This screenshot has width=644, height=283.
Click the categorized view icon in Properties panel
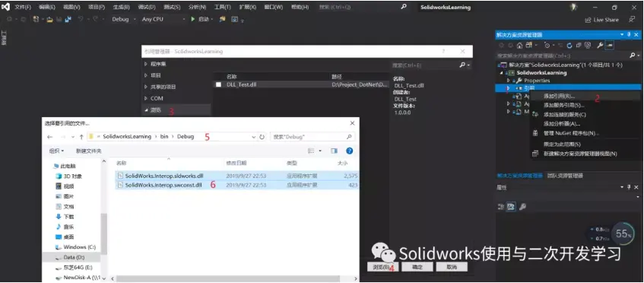point(501,207)
